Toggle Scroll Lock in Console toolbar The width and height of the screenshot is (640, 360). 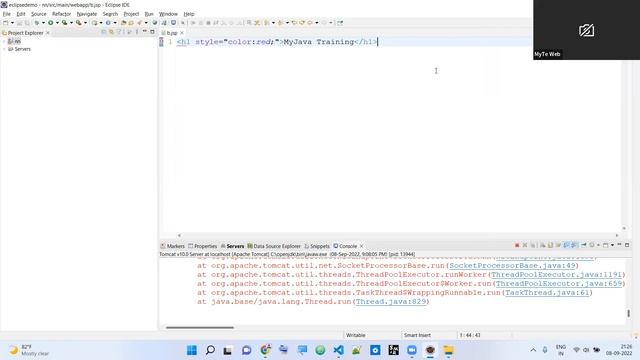(550, 245)
